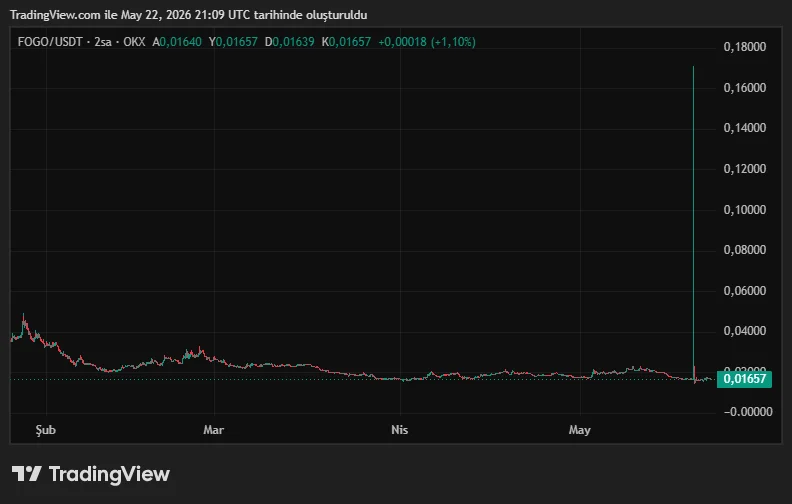Click the OKX exchange label
The height and width of the screenshot is (504, 792).
coord(134,42)
